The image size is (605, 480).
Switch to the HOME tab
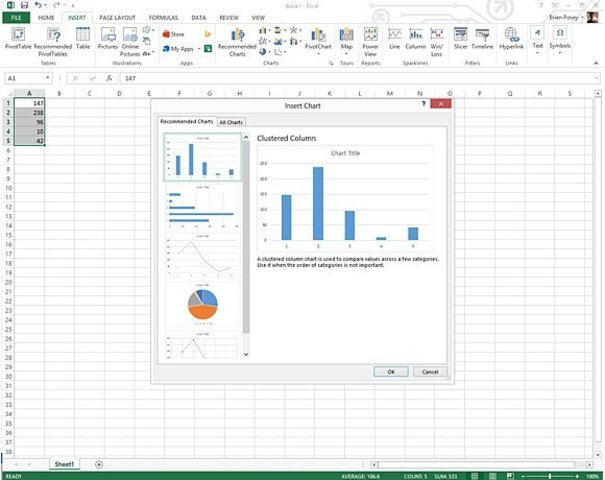(x=46, y=18)
